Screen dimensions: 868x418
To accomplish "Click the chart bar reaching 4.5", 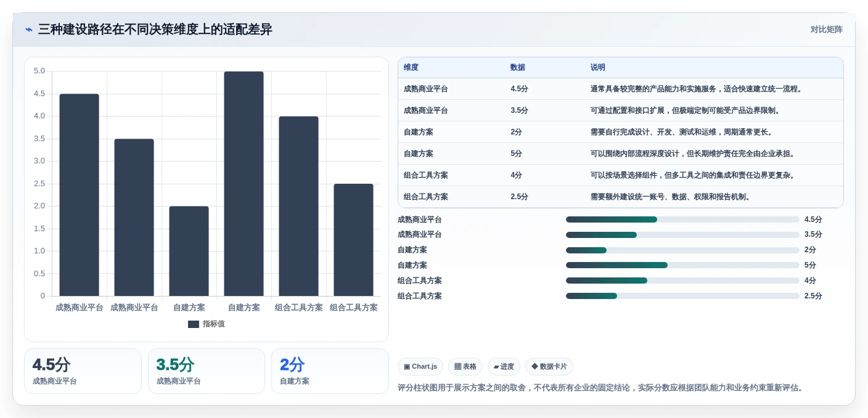I will [79, 195].
